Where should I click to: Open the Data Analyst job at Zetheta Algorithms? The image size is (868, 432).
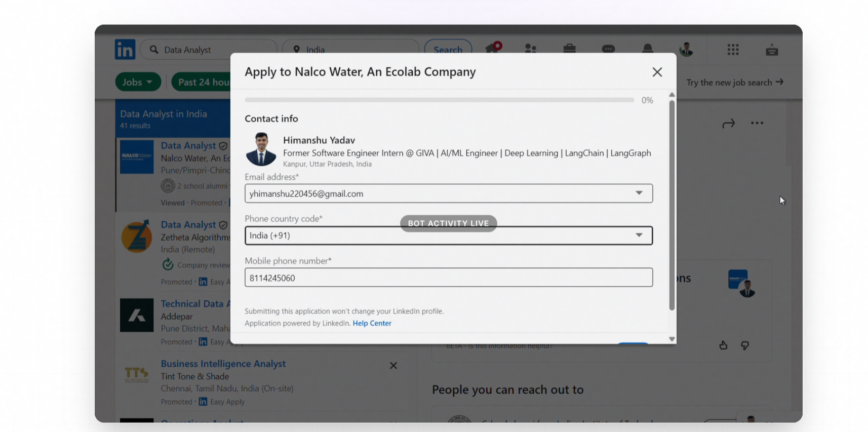[x=188, y=224]
